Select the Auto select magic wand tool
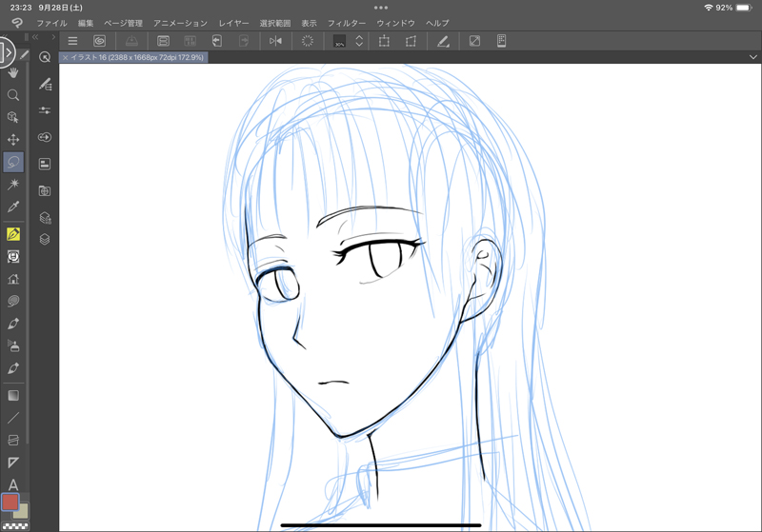The height and width of the screenshot is (532, 762). tap(13, 184)
